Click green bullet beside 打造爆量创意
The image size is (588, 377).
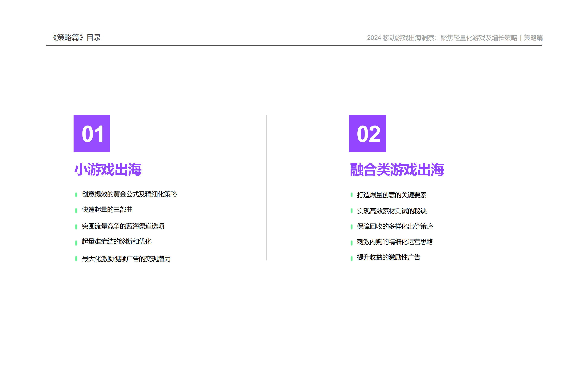click(x=352, y=195)
